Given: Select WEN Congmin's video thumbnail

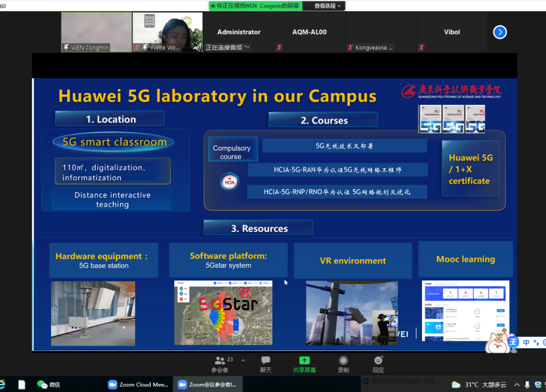Looking at the screenshot, I should [96, 32].
